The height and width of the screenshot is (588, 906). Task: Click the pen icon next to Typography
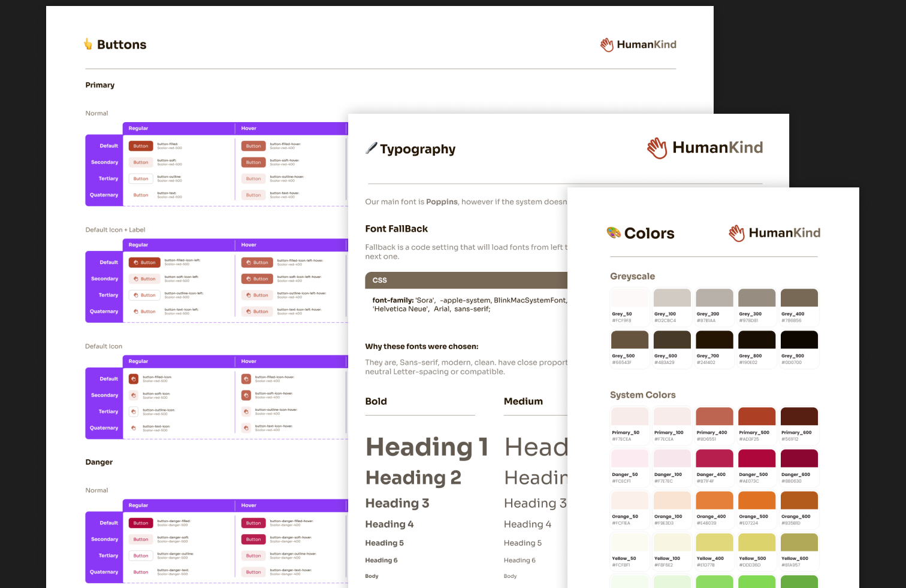click(372, 148)
